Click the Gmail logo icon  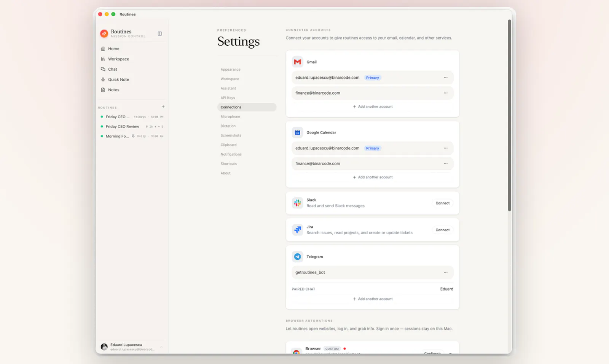pyautogui.click(x=298, y=62)
